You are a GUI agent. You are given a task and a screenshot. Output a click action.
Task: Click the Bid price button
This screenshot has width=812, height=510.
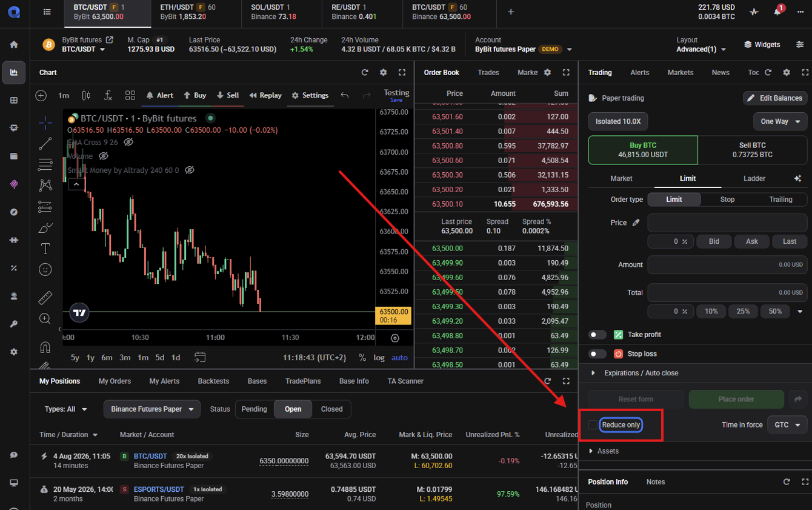tap(714, 241)
